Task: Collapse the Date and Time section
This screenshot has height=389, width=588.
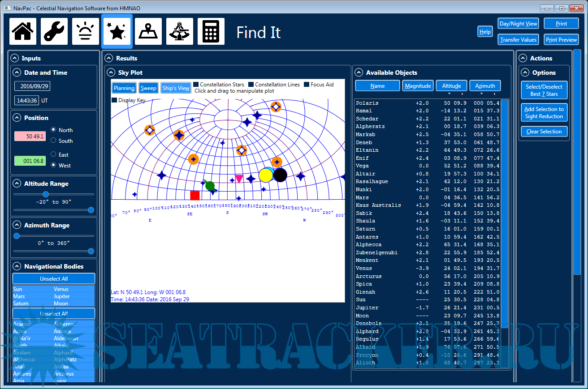Action: pyautogui.click(x=17, y=73)
